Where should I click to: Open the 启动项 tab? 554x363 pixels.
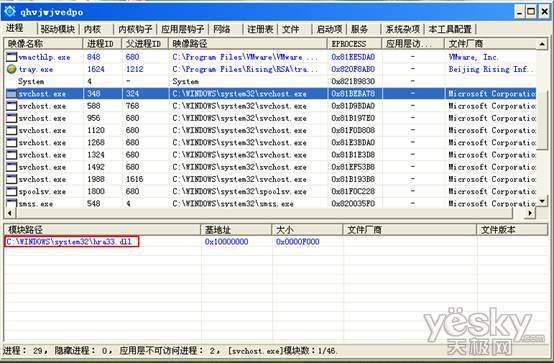(329, 29)
